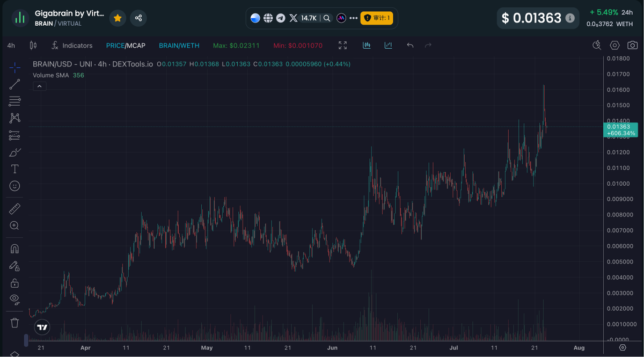The height and width of the screenshot is (357, 644).
Task: Select the crosshair cursor tool
Action: point(14,67)
